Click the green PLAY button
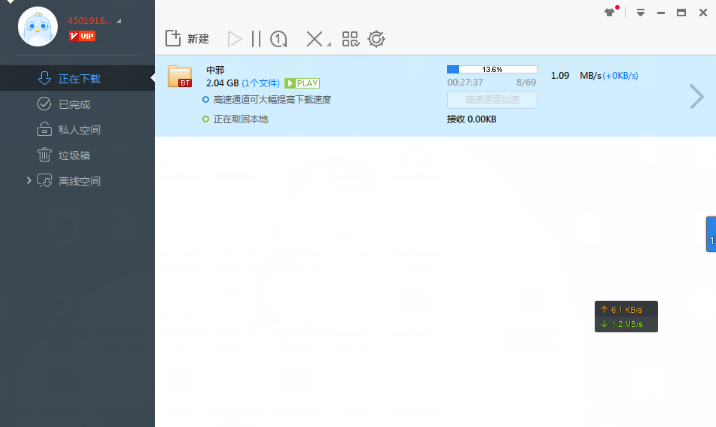This screenshot has height=427, width=716. pos(302,83)
